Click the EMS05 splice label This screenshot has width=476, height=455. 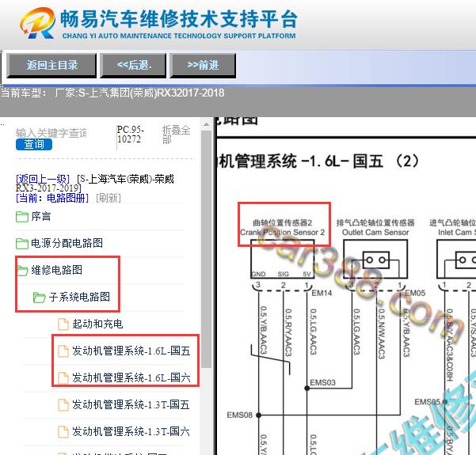[x=427, y=402]
